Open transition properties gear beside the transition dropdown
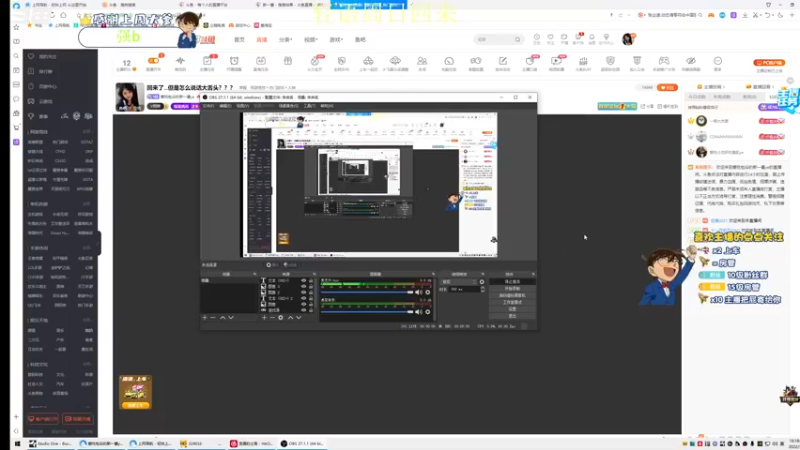The width and height of the screenshot is (800, 450). point(482,282)
